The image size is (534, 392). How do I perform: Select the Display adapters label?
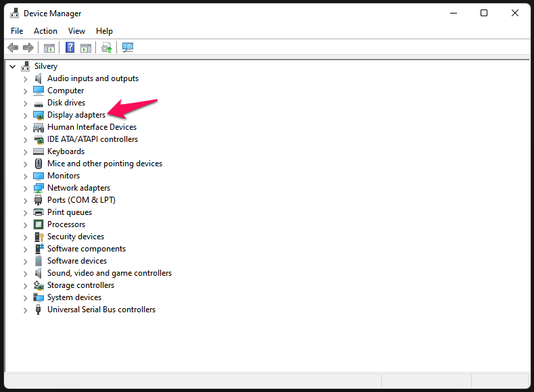76,115
